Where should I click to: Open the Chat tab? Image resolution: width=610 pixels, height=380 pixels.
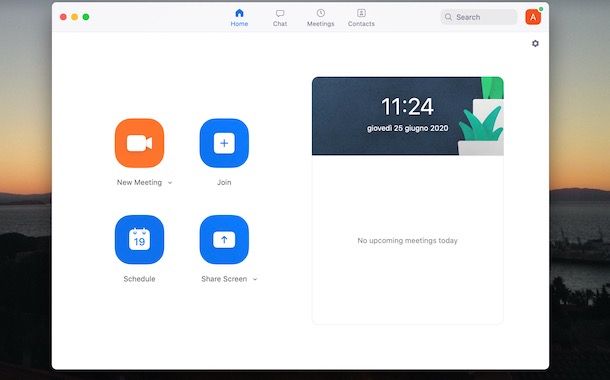point(280,18)
